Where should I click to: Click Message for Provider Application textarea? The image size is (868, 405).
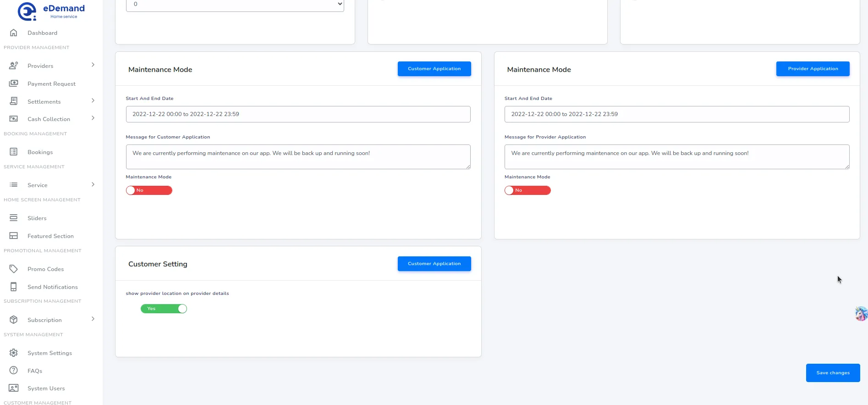676,157
